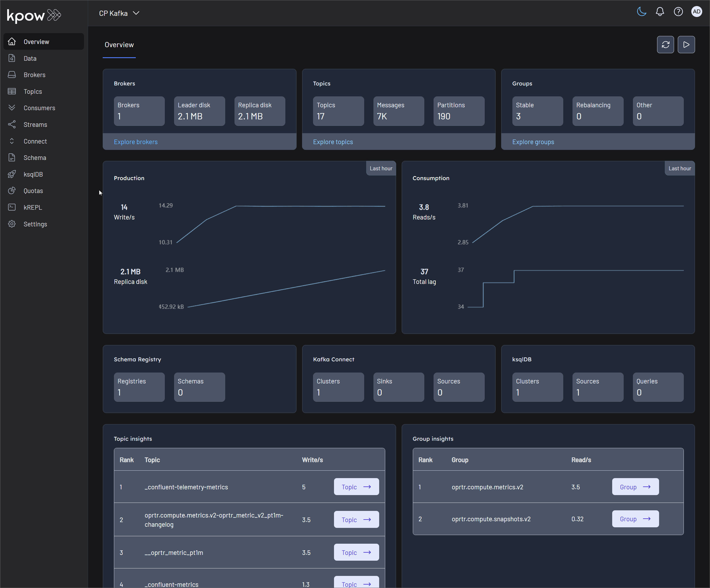
Task: Open Topics sidebar entry
Action: click(44, 91)
